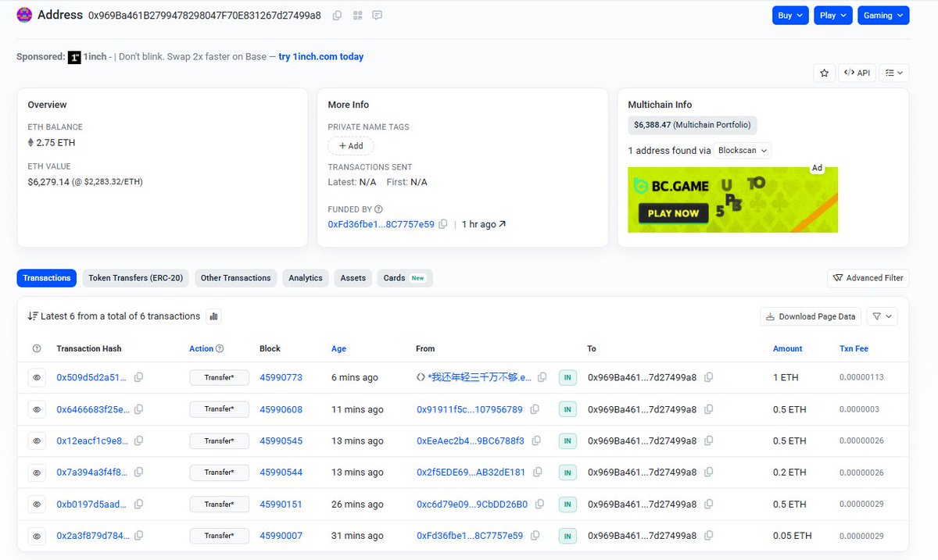Open the Assets tab
Screen dimensions: 938x560
[x=353, y=278]
